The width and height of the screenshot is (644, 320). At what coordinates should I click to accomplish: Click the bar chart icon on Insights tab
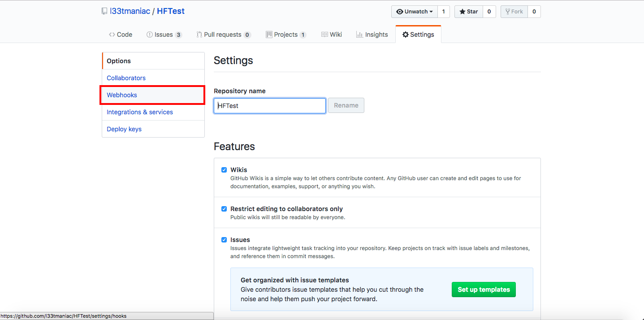[360, 34]
